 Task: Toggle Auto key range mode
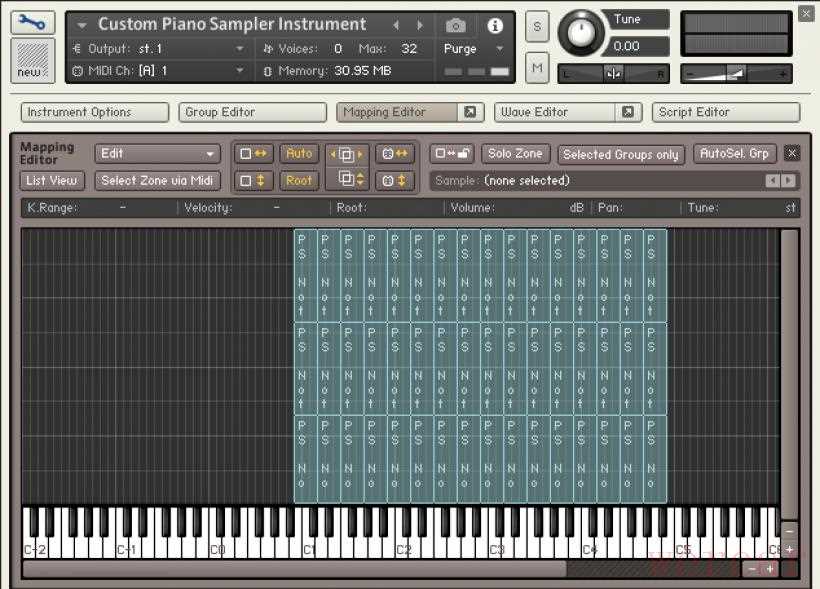298,153
